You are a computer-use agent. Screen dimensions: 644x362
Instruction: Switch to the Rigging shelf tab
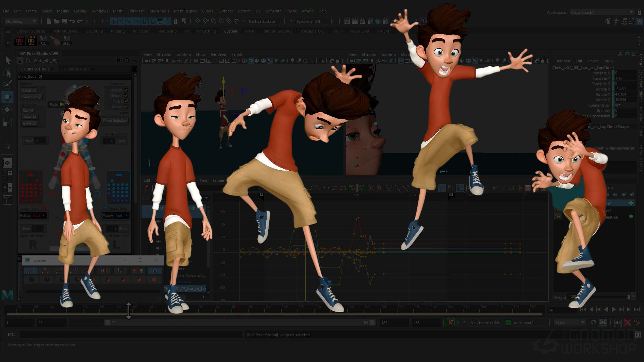(118, 31)
